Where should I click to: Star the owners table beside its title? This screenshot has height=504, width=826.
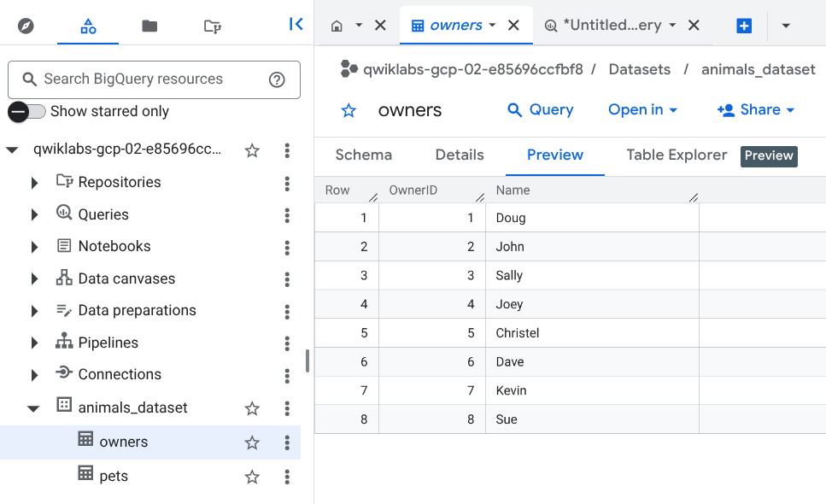[x=349, y=110]
